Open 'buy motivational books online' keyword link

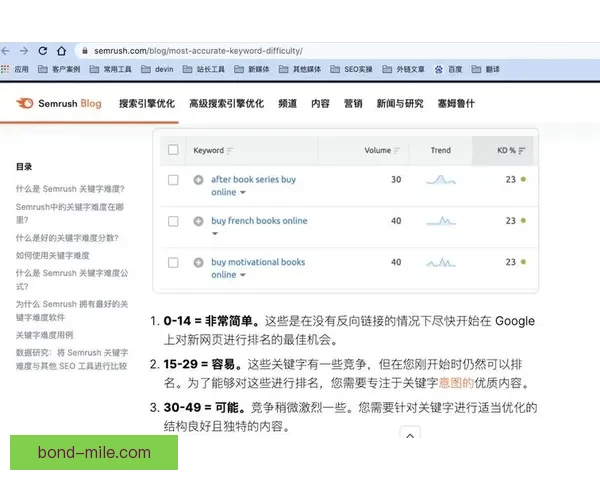pos(258,268)
